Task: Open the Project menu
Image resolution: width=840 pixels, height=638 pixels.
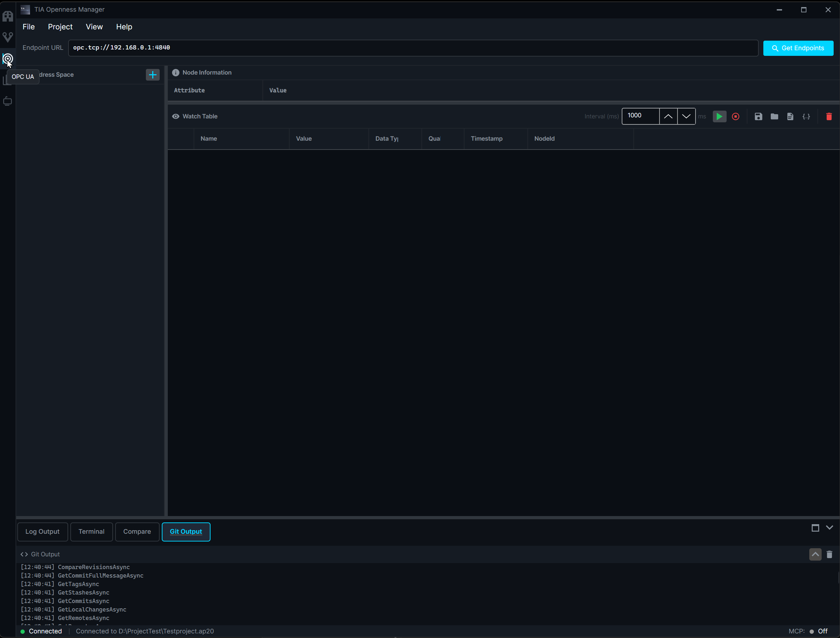Action: pyautogui.click(x=60, y=27)
